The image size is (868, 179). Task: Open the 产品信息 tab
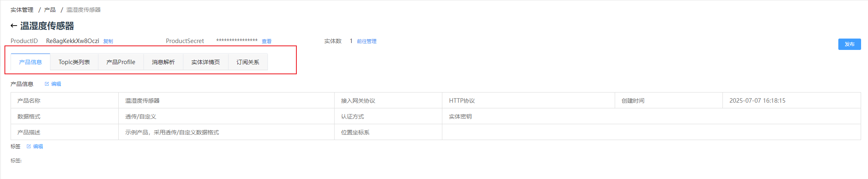(30, 62)
